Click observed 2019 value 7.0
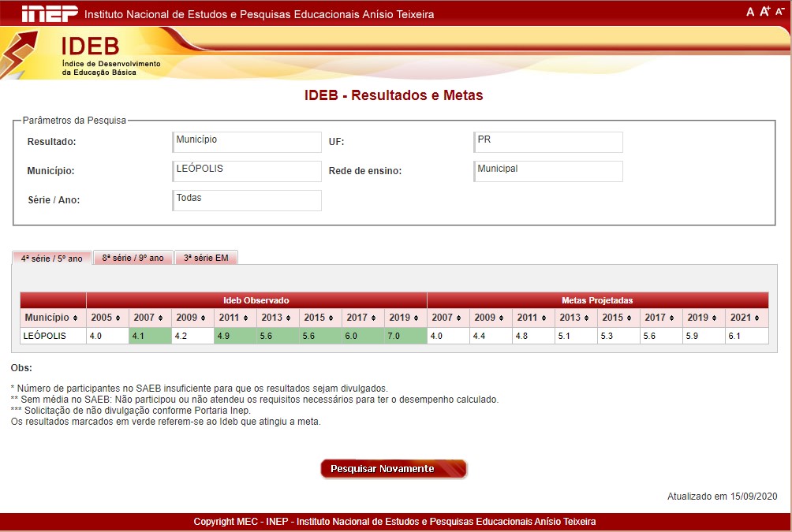This screenshot has width=792, height=532. click(405, 336)
